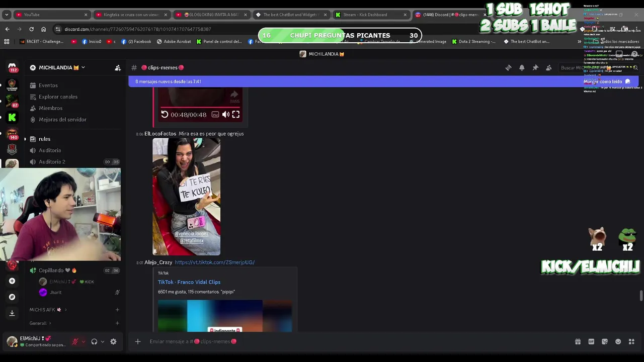Viewport: 644px width, 362px height.
Task: Open the Discover servers compass icon
Action: coord(12,297)
